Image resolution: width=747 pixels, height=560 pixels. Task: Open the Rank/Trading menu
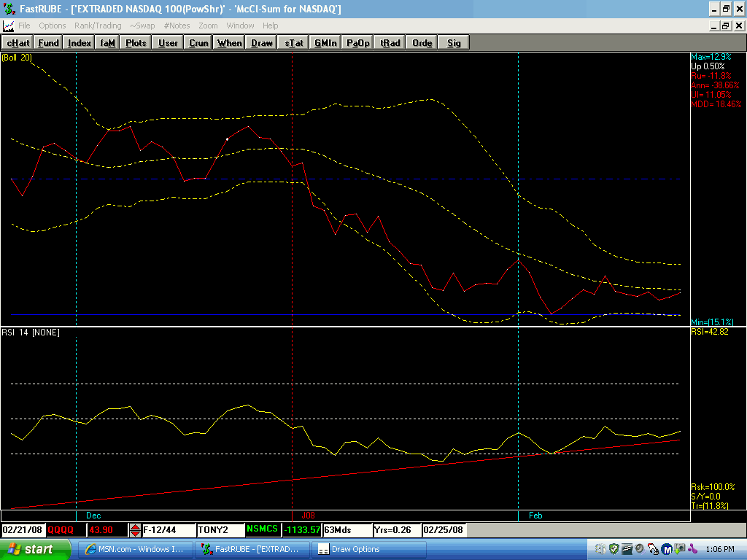coord(98,26)
